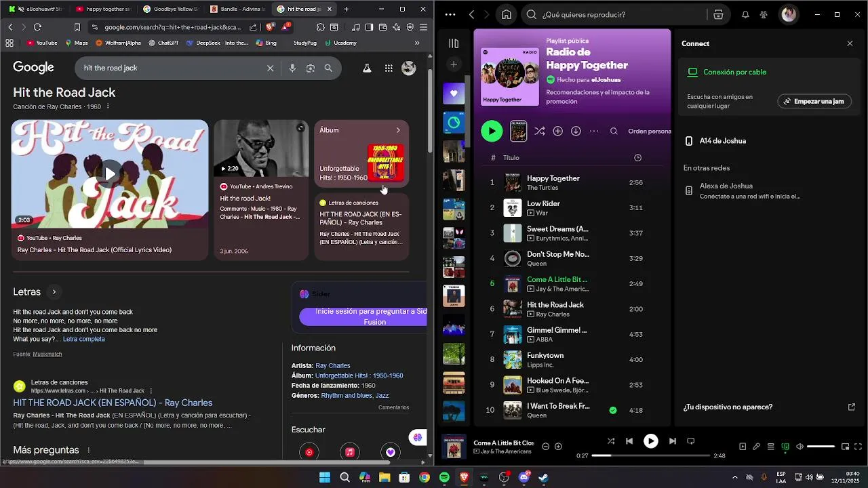The width and height of the screenshot is (868, 488).
Task: Open 'HIT THE ROAD JACK (EN ESPAÑOL)' result title
Action: coord(113,403)
